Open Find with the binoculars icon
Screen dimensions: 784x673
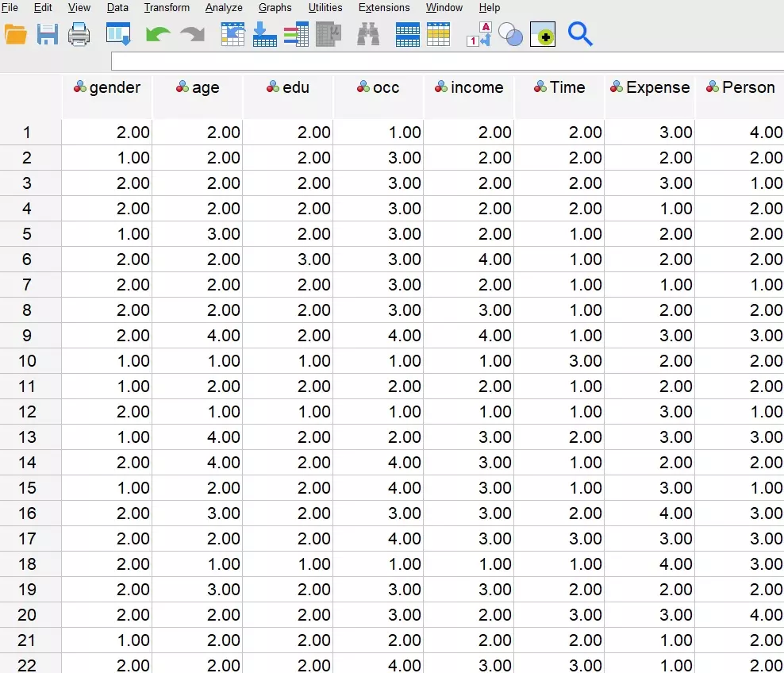tap(368, 34)
